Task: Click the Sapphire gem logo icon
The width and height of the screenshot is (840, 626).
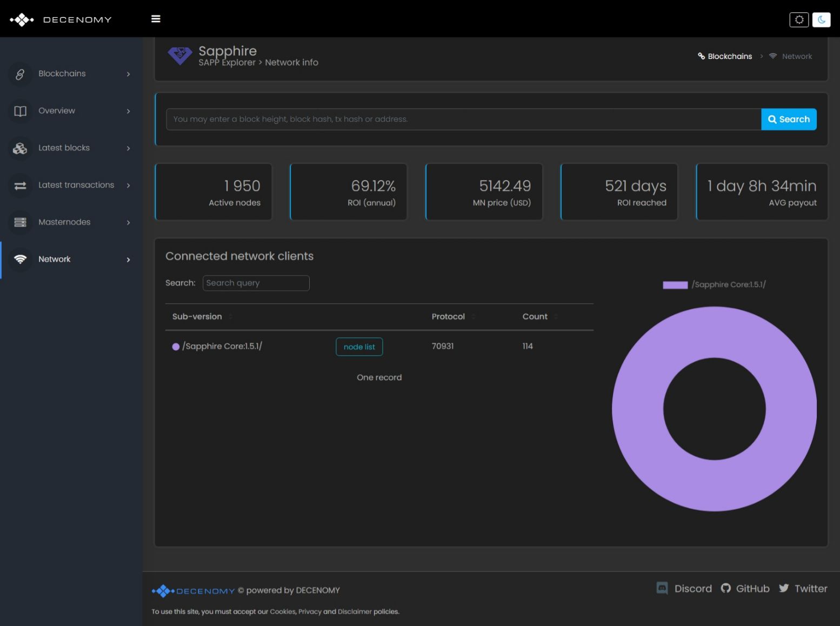Action: pyautogui.click(x=180, y=55)
